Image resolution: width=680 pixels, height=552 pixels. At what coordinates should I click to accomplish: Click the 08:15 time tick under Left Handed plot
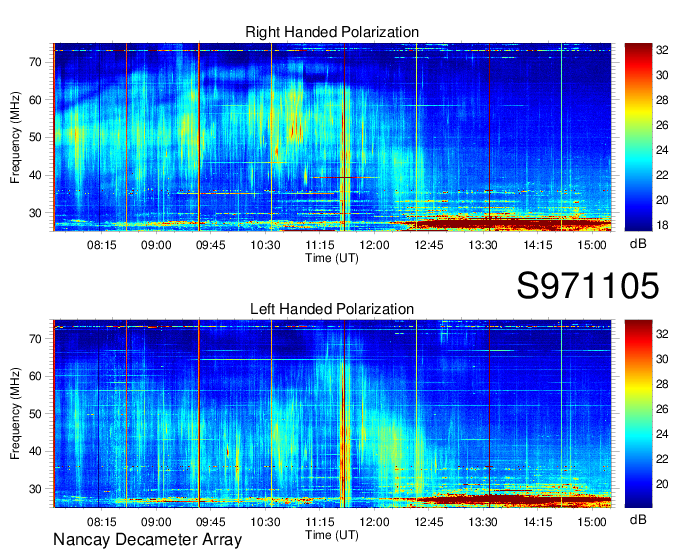[101, 522]
